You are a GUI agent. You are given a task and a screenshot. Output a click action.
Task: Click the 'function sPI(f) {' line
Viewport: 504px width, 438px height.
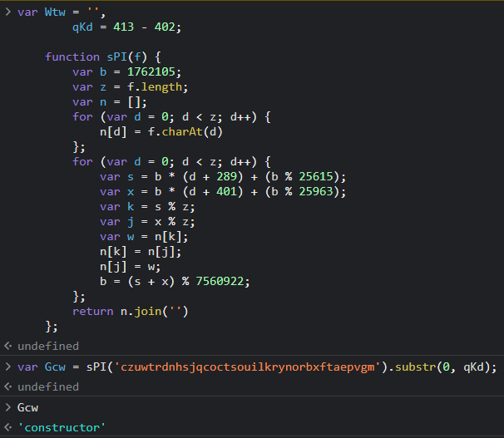click(x=103, y=57)
